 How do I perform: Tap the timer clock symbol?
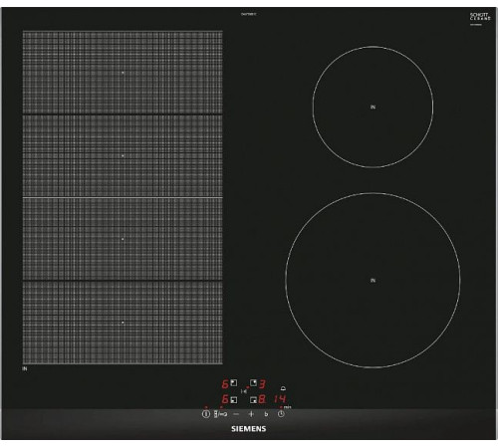click(x=281, y=414)
